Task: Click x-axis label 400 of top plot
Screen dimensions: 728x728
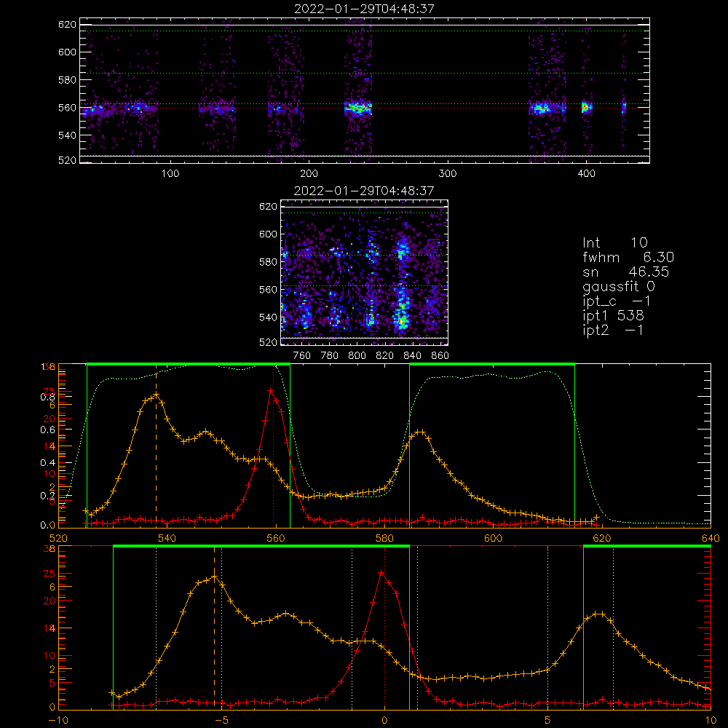Action: coord(586,174)
